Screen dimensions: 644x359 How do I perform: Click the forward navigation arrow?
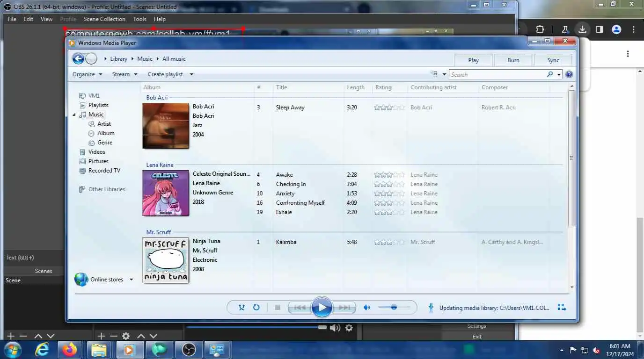click(91, 59)
